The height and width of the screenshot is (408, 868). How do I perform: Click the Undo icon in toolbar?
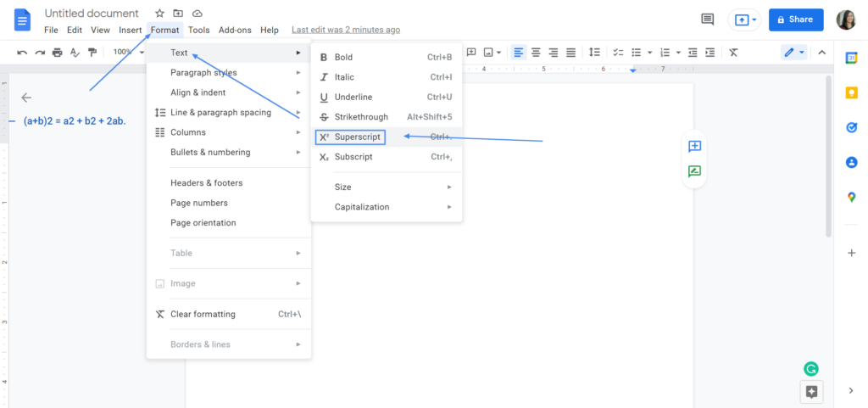[x=22, y=53]
